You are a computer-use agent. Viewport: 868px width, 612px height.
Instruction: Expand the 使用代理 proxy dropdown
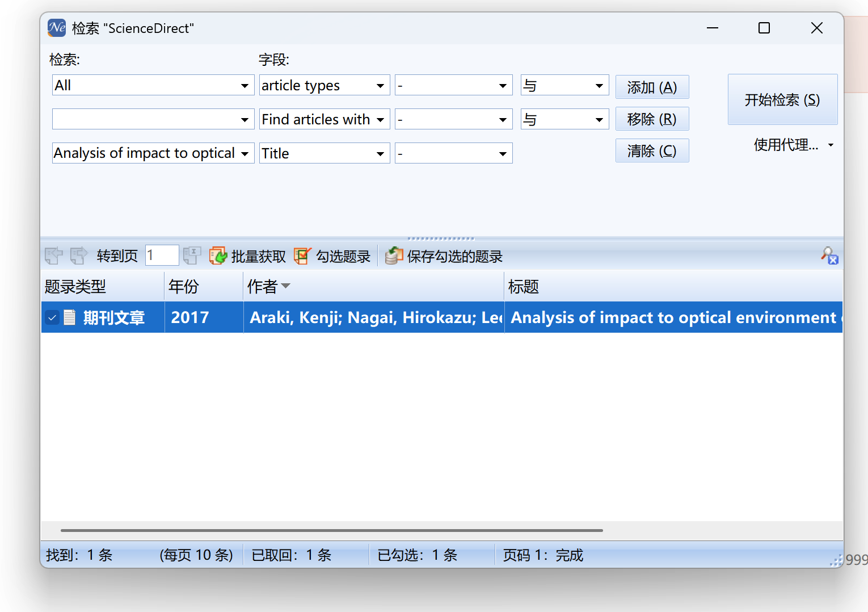(831, 145)
